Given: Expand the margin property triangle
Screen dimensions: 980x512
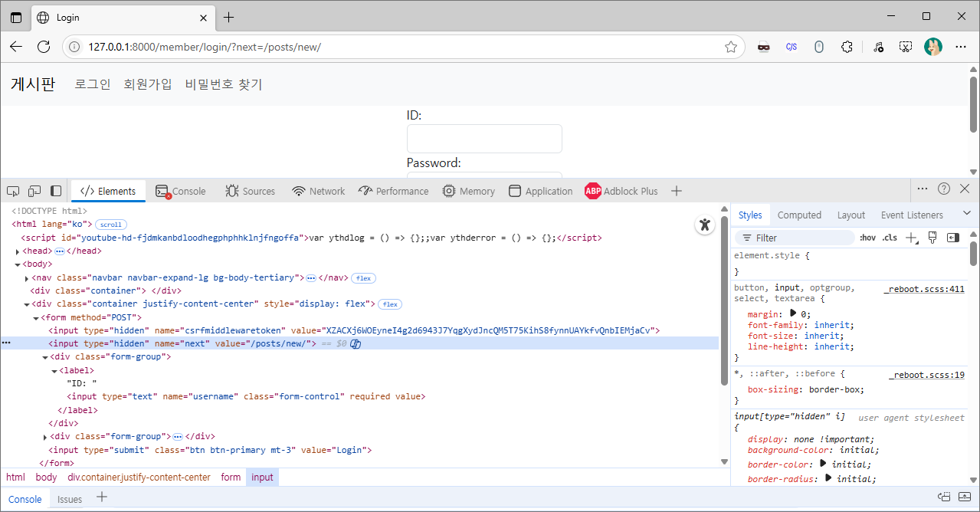Looking at the screenshot, I should click(793, 313).
